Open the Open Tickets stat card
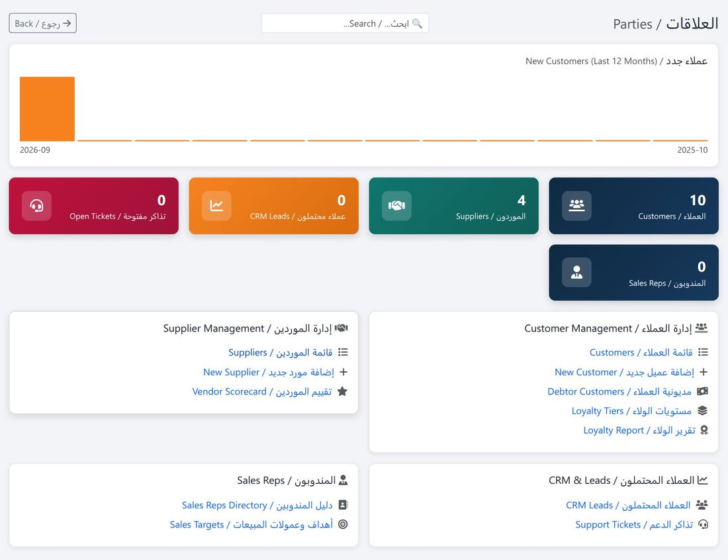This screenshot has width=728, height=560. coord(94,206)
